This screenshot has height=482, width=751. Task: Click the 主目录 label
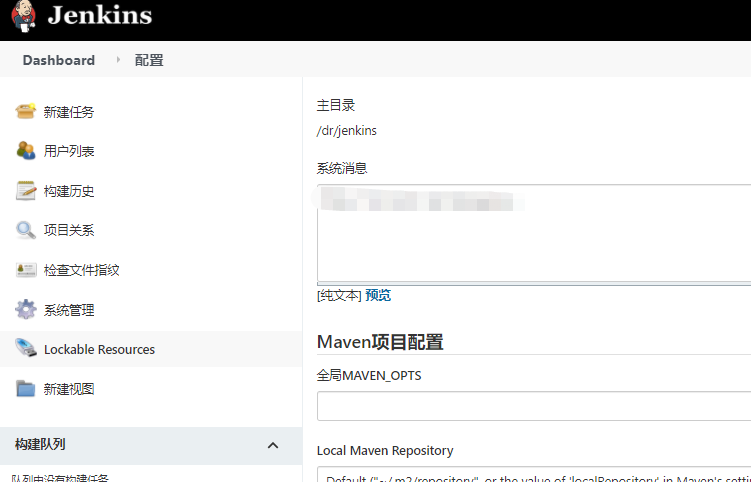[x=336, y=105]
